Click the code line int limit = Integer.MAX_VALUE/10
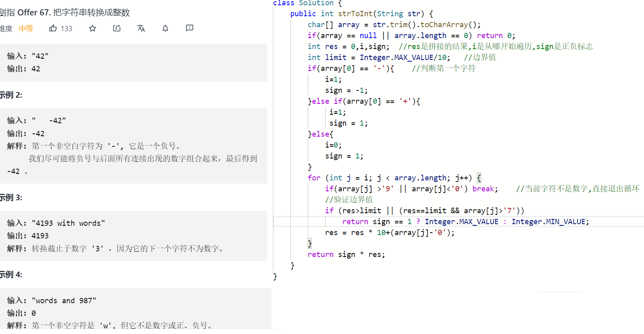644x334 pixels. pos(378,58)
